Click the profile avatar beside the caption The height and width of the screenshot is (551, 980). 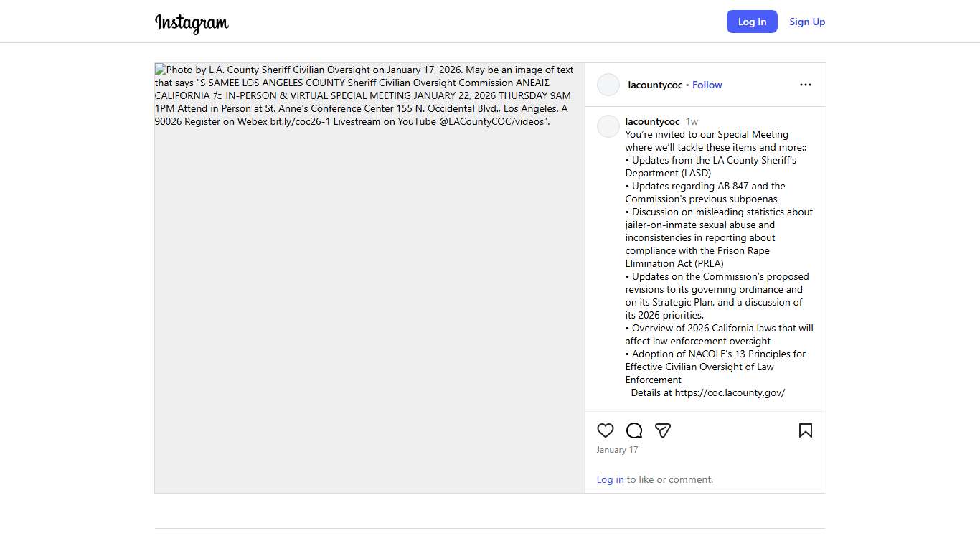coord(608,126)
